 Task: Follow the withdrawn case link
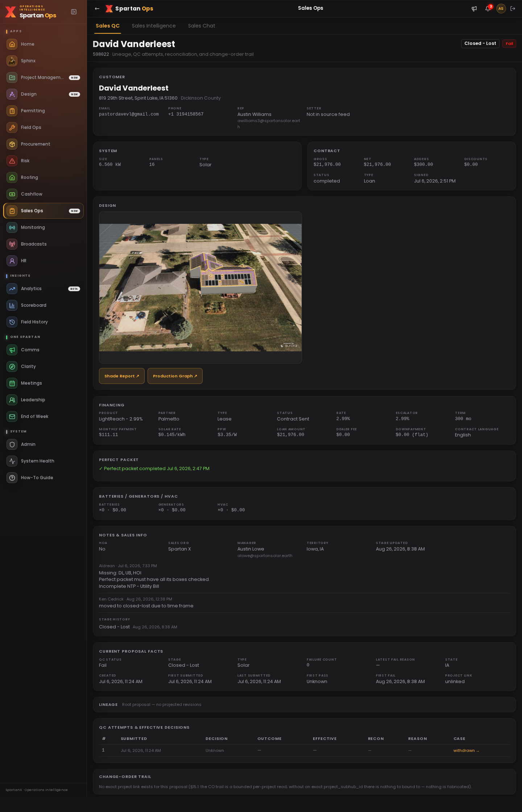click(466, 750)
